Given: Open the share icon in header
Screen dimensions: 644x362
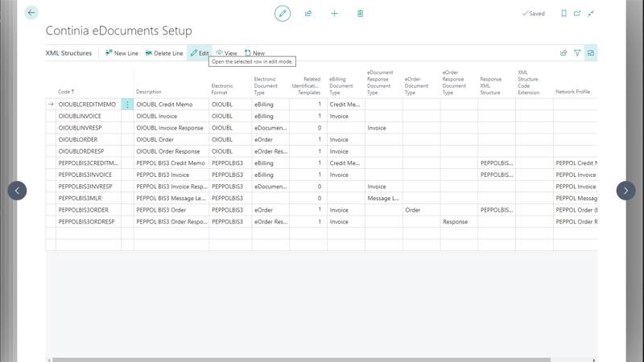Looking at the screenshot, I should pos(308,13).
